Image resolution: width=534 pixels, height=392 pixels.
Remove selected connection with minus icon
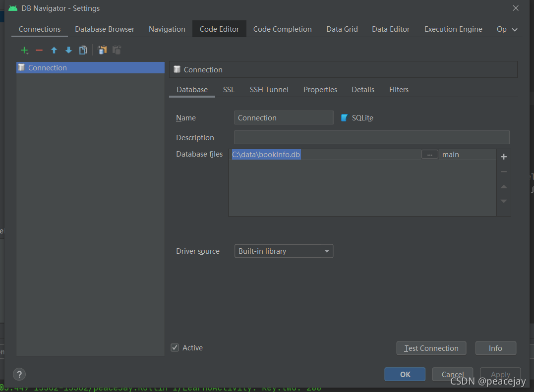click(x=39, y=51)
